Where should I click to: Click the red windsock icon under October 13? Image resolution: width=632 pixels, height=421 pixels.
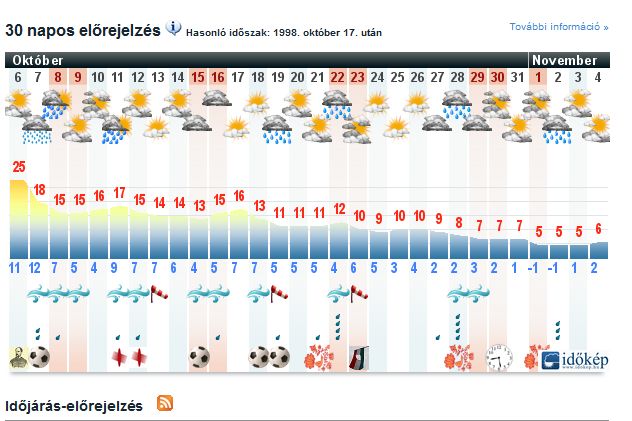click(159, 293)
